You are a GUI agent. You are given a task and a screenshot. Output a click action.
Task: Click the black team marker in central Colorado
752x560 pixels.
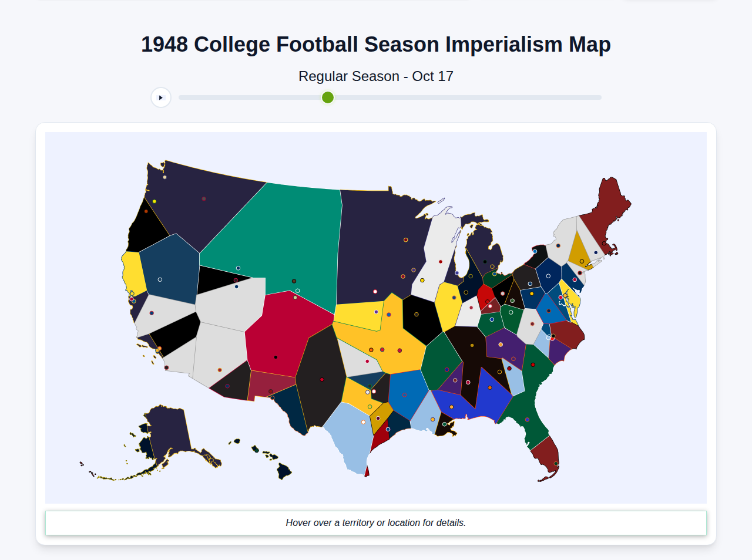coord(275,356)
